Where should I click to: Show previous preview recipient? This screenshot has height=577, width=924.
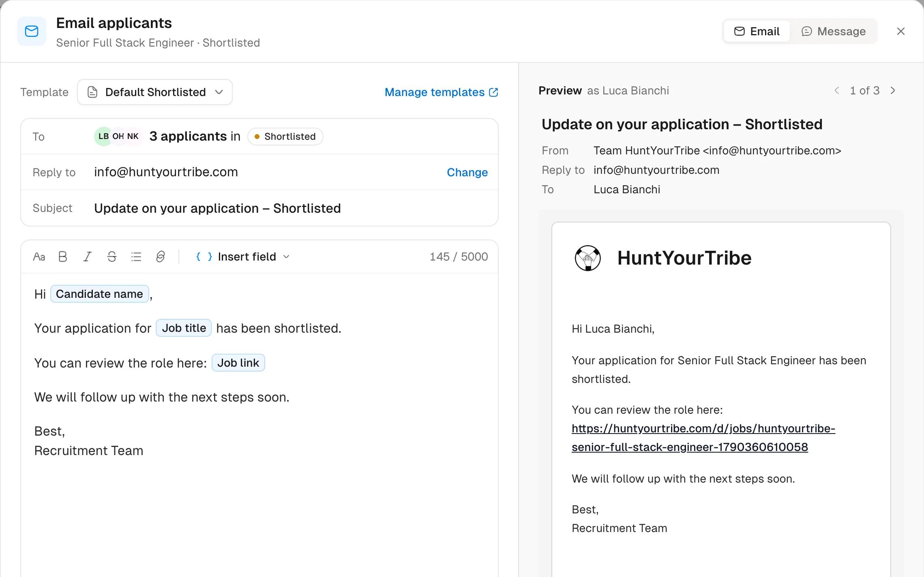coord(837,91)
